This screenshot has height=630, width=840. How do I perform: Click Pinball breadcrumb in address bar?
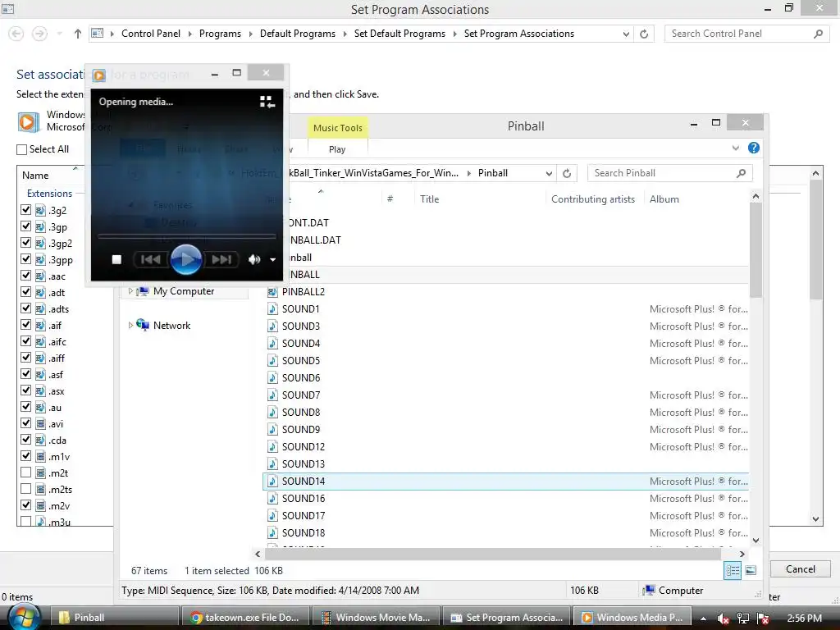492,173
